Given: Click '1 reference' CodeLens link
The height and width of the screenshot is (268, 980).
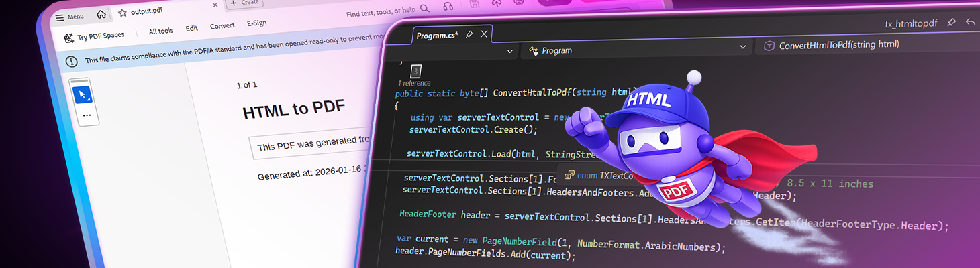Looking at the screenshot, I should coord(414,83).
